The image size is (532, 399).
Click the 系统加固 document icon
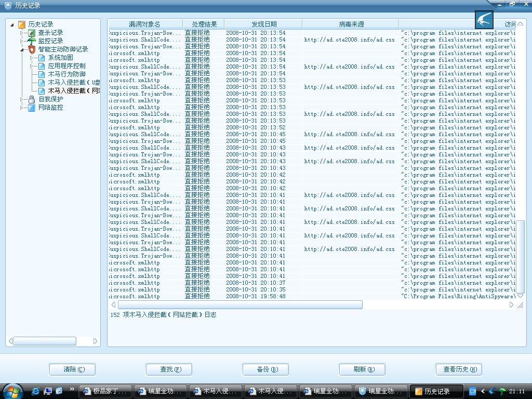42,58
